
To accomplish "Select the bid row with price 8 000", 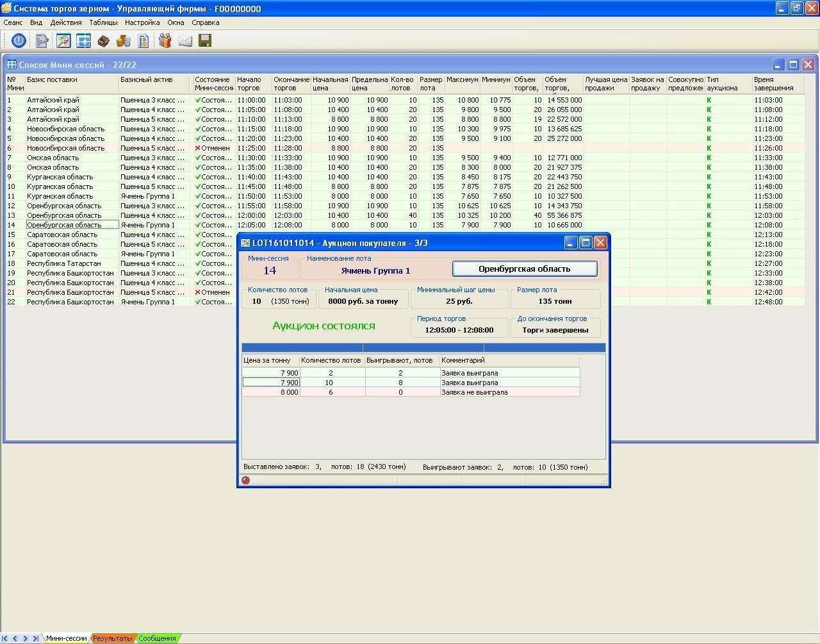I will (411, 392).
